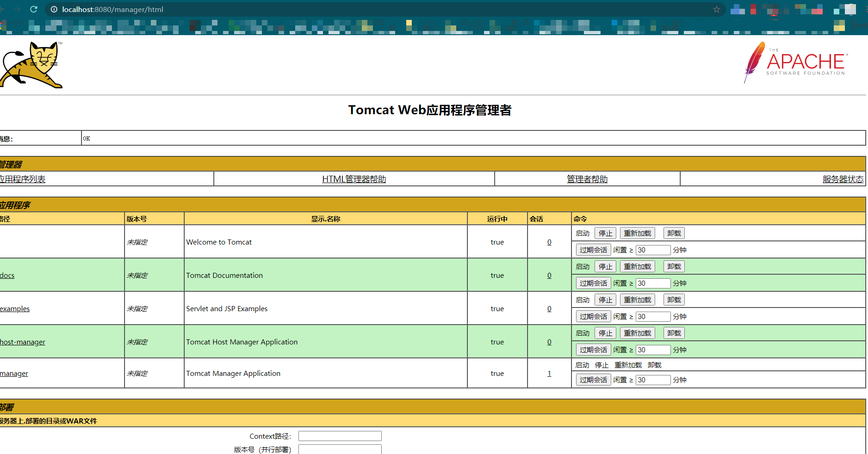Click the 'Tomcat Web应用程序管理者' page heading
Image resolution: width=868 pixels, height=454 pixels.
[x=430, y=110]
